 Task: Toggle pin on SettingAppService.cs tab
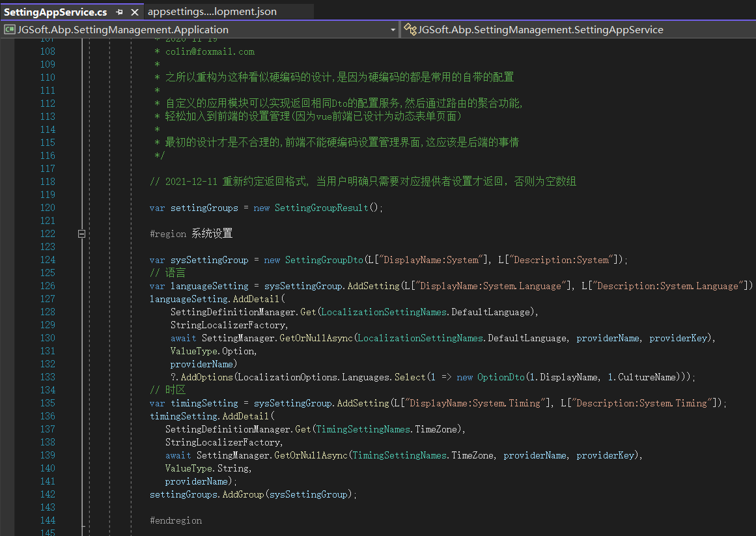coord(120,12)
